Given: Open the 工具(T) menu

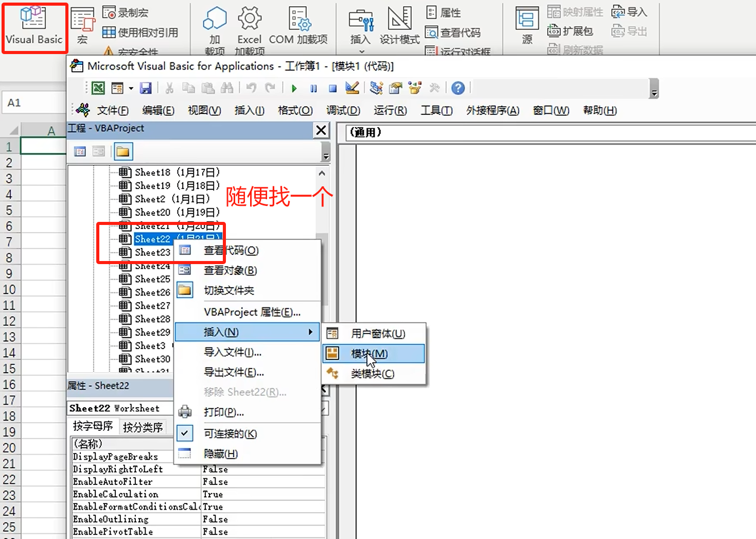Looking at the screenshot, I should point(436,110).
